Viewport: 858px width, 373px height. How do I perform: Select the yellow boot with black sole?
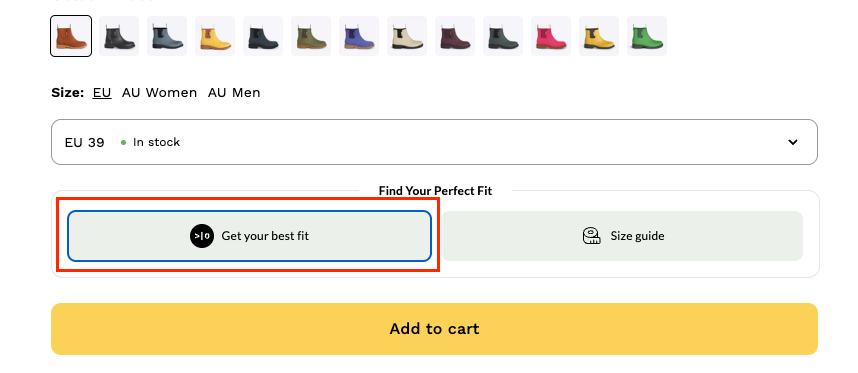pos(599,36)
